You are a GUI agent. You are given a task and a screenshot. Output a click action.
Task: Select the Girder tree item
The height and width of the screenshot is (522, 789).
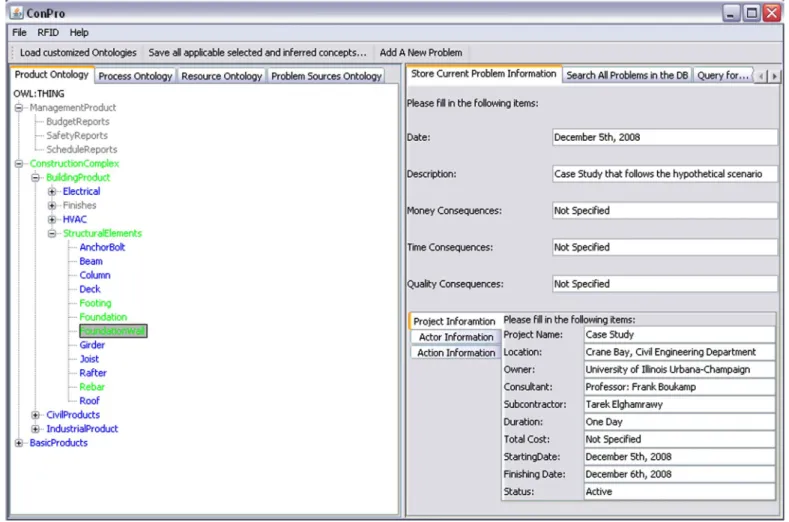point(92,345)
